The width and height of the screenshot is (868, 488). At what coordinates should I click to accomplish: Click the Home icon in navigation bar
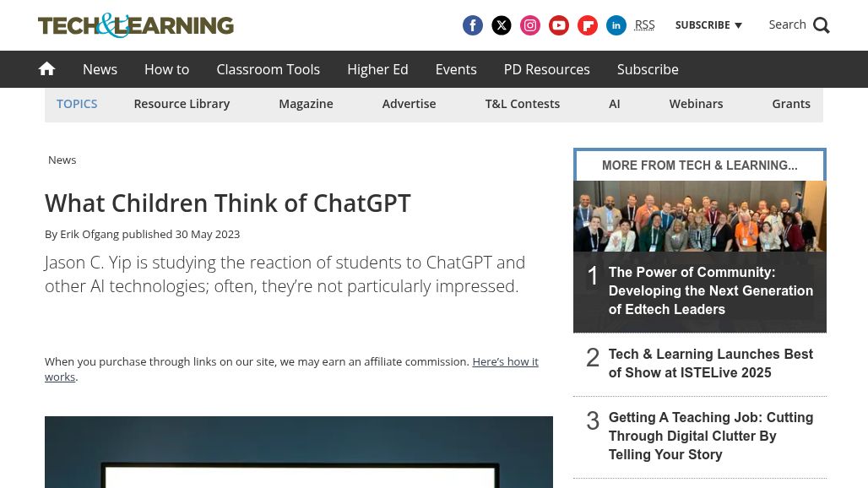point(46,68)
